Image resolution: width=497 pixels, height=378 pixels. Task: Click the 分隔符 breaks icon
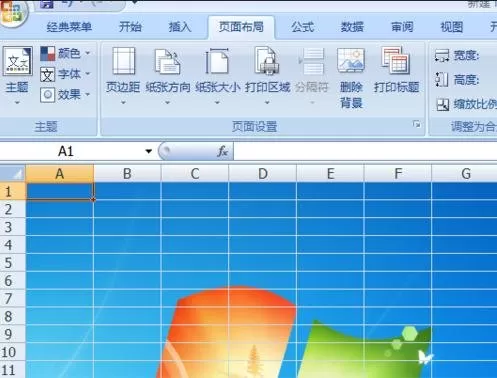[312, 61]
